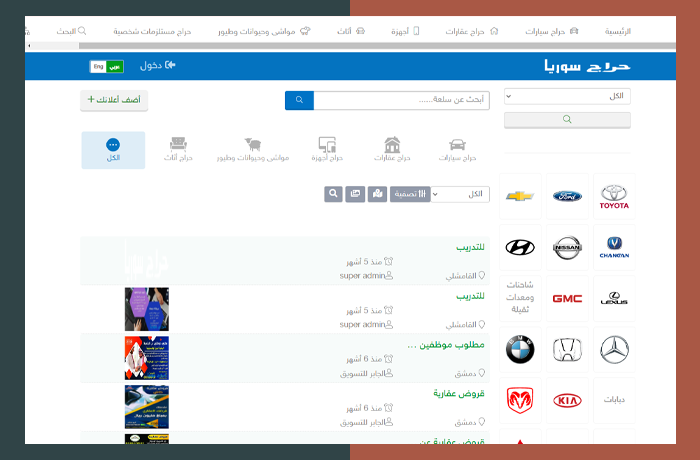The height and width of the screenshot is (460, 700).
Task: Select the الكل all-categories tile
Action: point(113,150)
